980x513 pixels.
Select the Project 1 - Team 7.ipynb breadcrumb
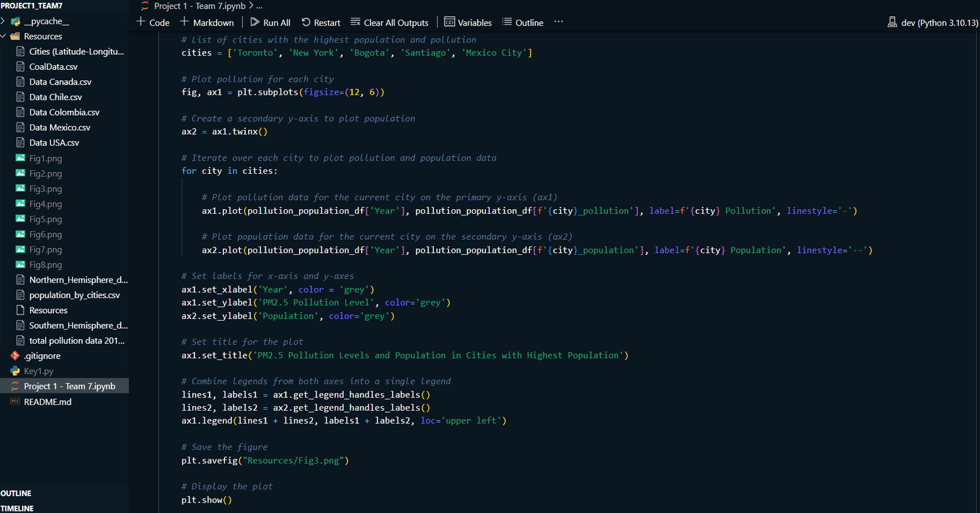199,6
